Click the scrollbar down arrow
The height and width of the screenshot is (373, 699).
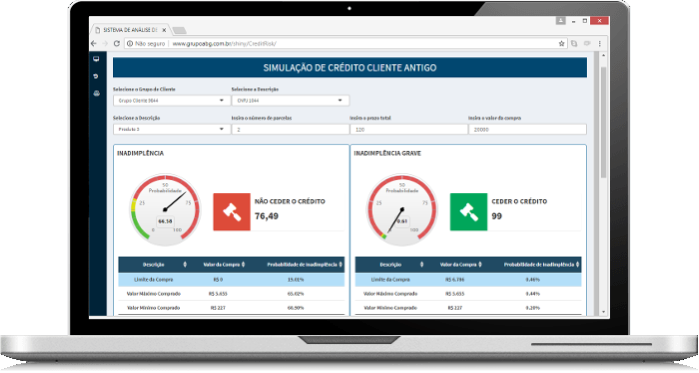tap(604, 312)
